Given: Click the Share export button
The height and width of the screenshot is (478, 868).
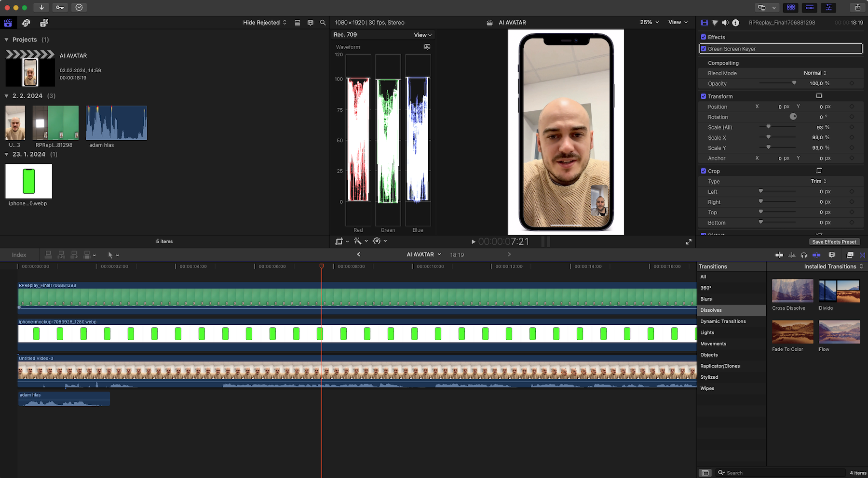Looking at the screenshot, I should (x=858, y=7).
